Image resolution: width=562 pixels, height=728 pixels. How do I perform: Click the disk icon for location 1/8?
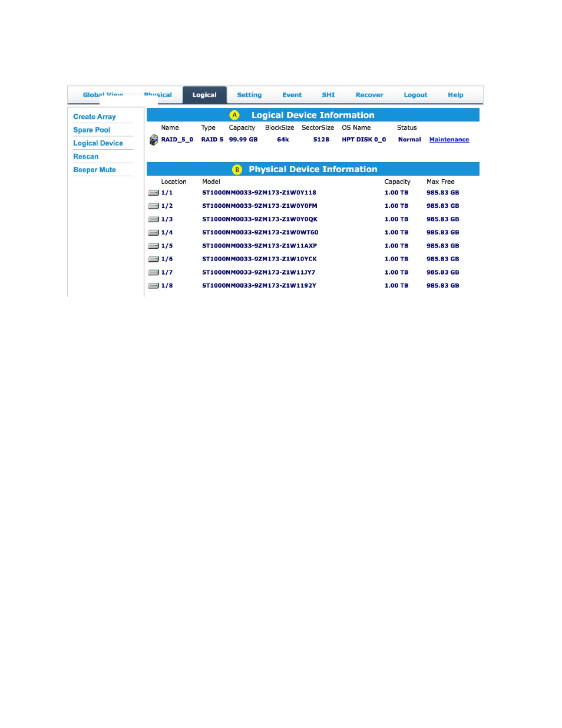[154, 286]
